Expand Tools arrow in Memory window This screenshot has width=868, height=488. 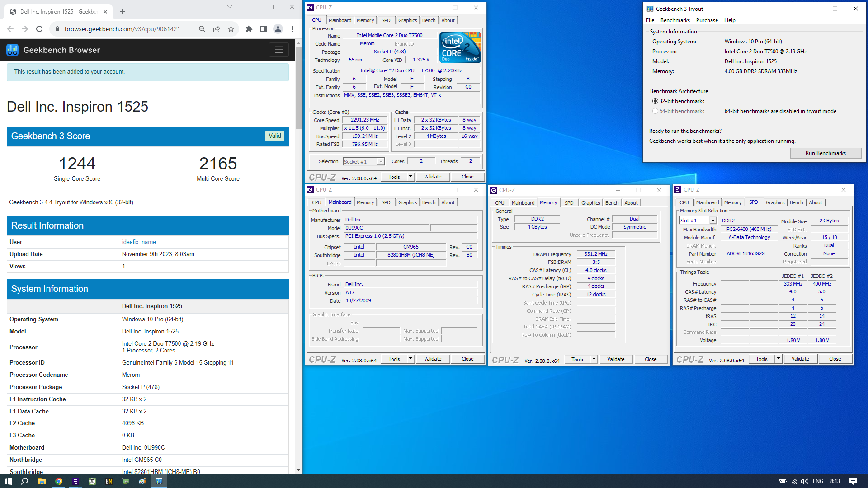(594, 359)
